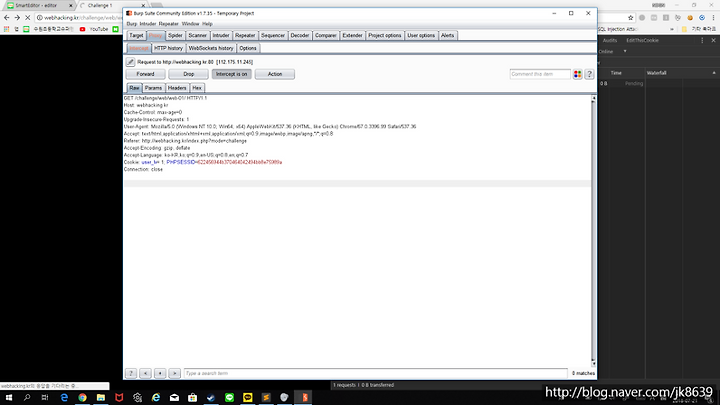
Task: Switch to Params view tab
Action: (153, 88)
